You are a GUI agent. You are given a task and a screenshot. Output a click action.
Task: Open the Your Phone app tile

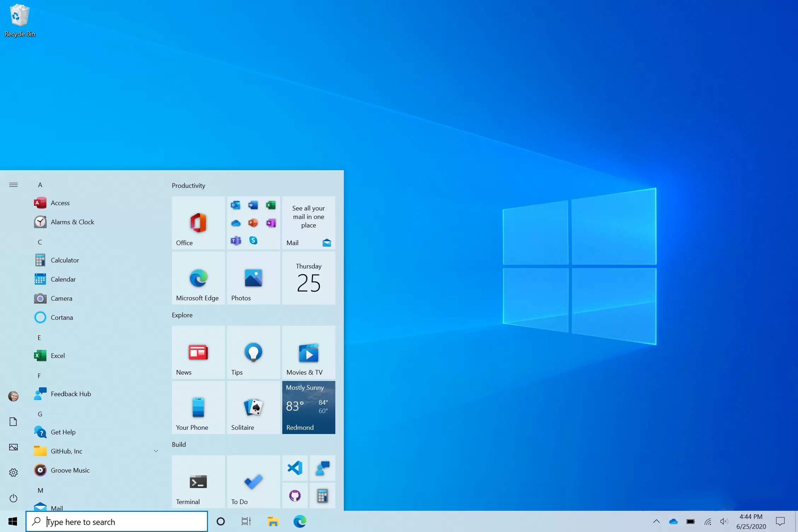[198, 407]
